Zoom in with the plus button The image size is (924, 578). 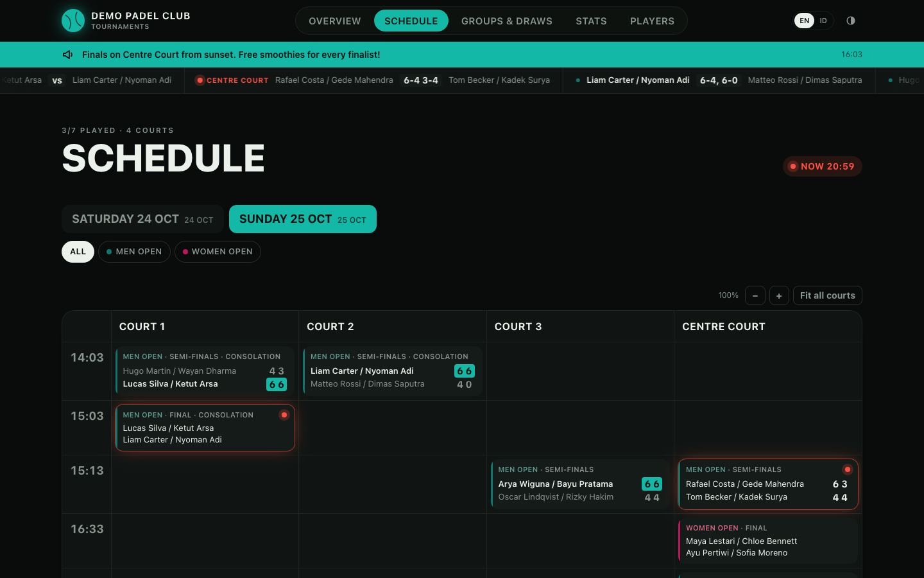coord(779,295)
